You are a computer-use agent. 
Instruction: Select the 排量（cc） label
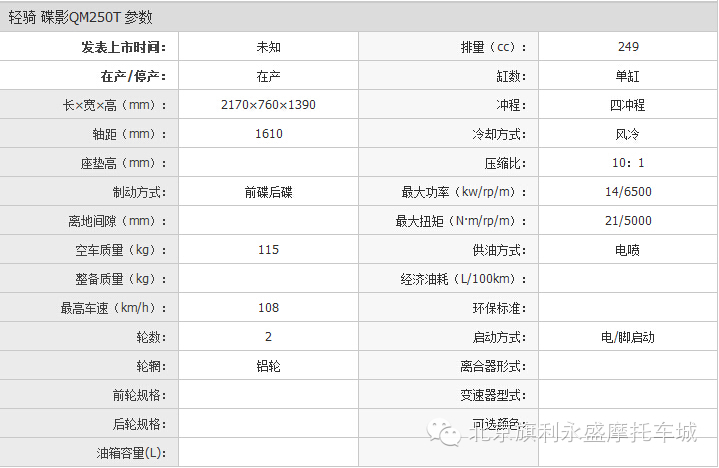click(493, 47)
